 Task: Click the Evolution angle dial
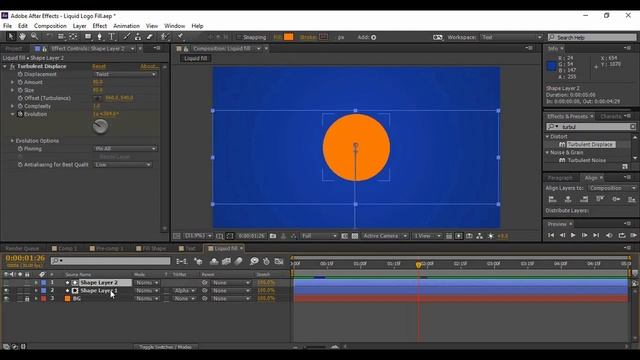point(100,126)
